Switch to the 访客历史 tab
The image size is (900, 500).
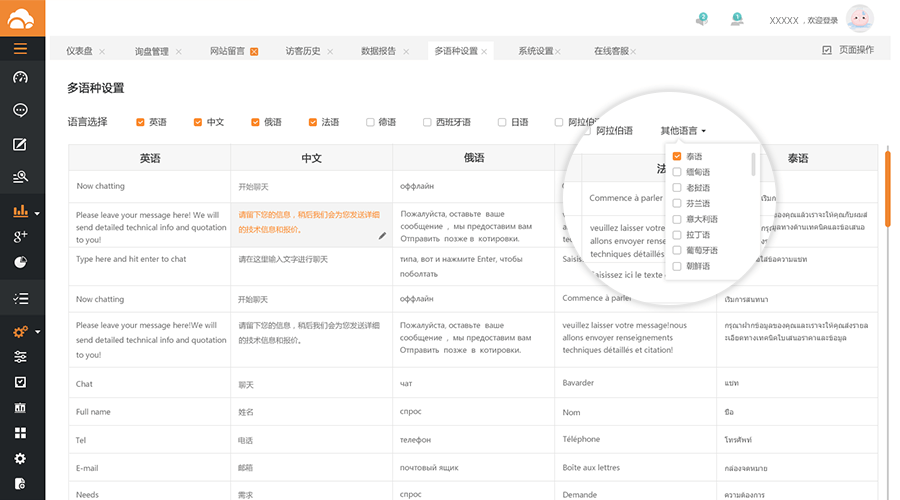303,51
